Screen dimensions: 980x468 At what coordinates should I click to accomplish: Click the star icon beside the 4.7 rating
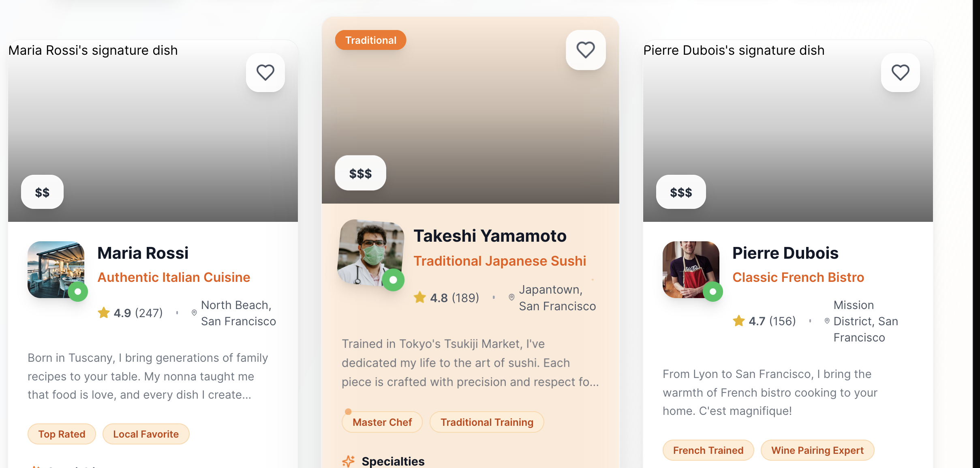(x=738, y=321)
